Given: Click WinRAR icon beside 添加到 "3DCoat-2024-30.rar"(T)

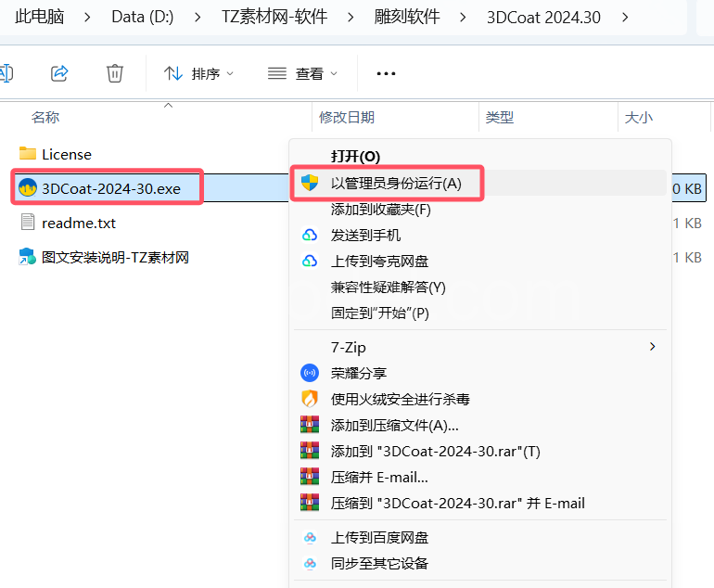Looking at the screenshot, I should [310, 451].
